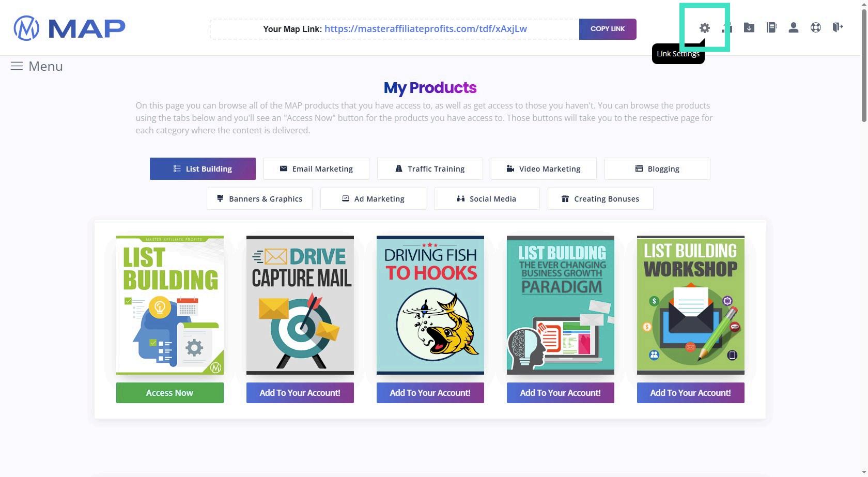Click the List Building Paradigm cover
Viewport: 868px width, 477px height.
coord(561,305)
